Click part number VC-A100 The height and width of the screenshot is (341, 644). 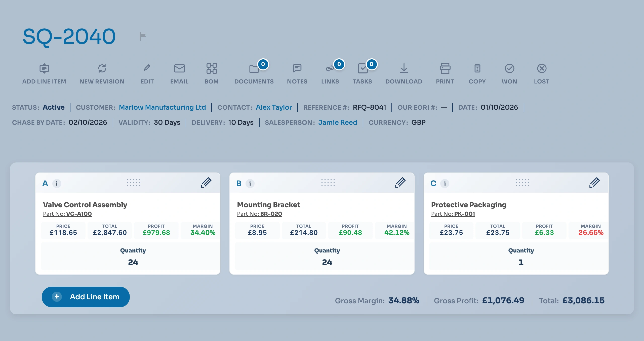79,214
